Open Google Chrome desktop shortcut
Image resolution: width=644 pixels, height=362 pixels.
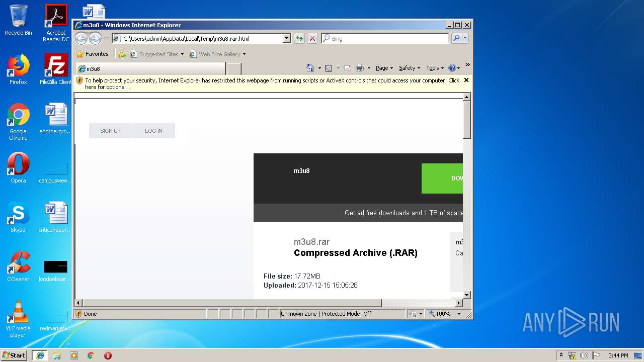(18, 122)
